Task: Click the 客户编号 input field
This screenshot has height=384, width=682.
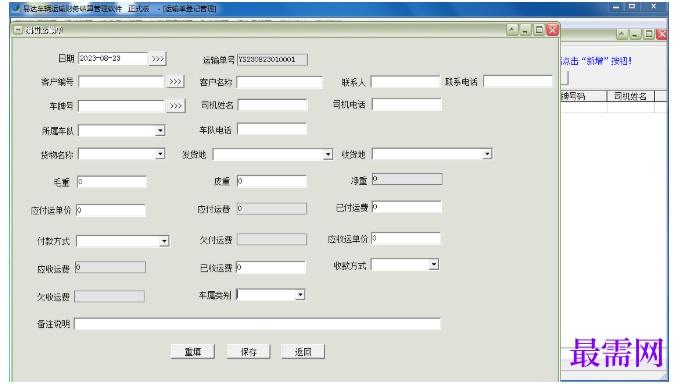Action: [x=121, y=81]
